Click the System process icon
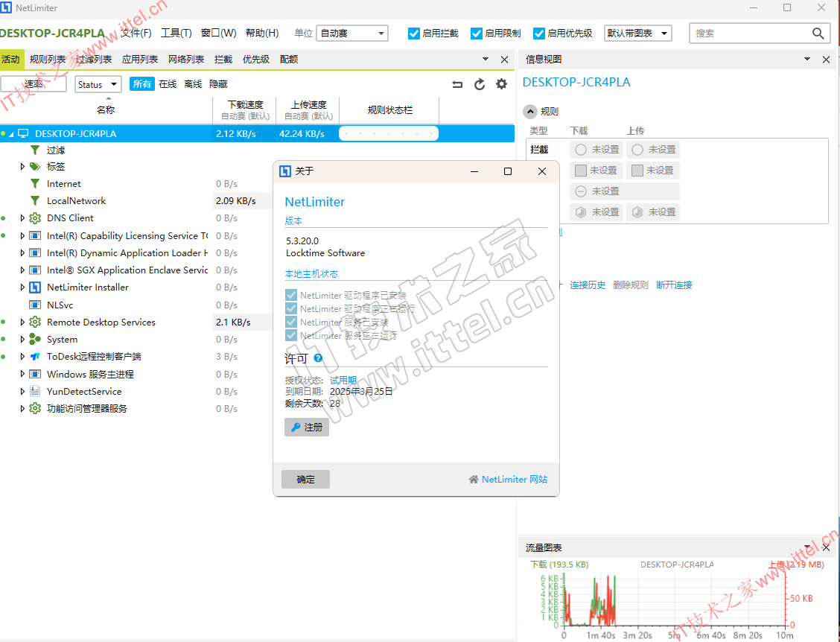This screenshot has width=840, height=642. coord(35,339)
